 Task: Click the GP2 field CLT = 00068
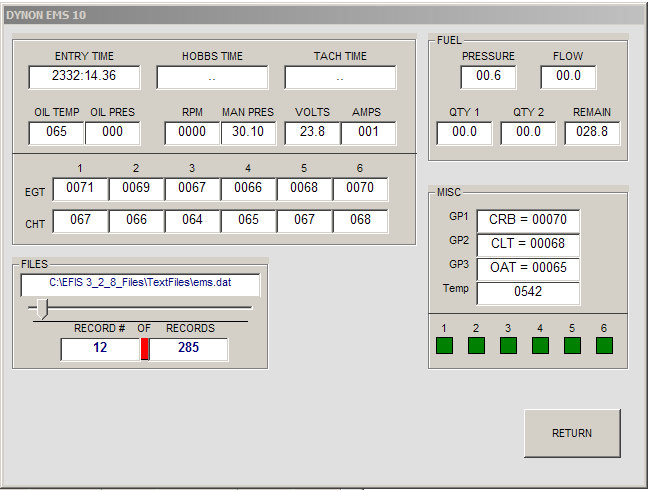pos(528,245)
